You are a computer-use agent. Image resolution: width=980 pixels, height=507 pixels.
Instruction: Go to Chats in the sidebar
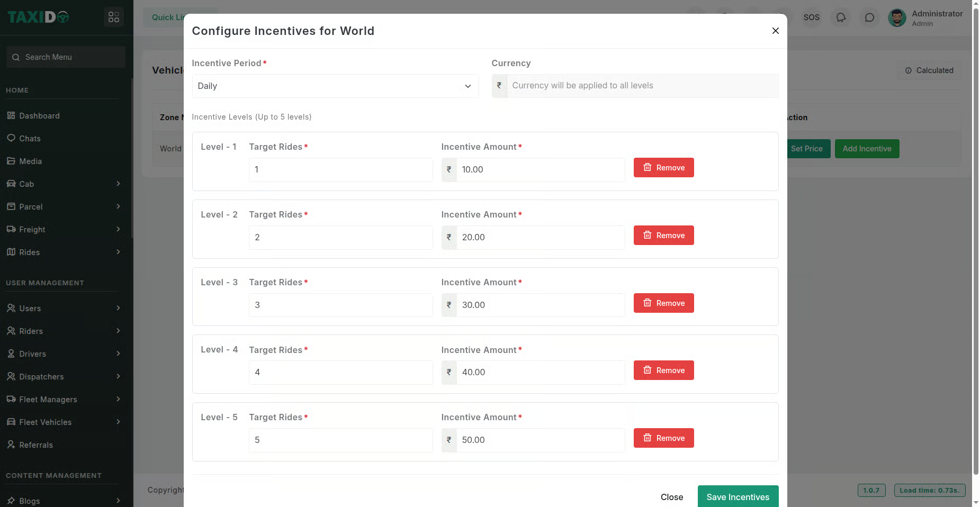point(30,139)
